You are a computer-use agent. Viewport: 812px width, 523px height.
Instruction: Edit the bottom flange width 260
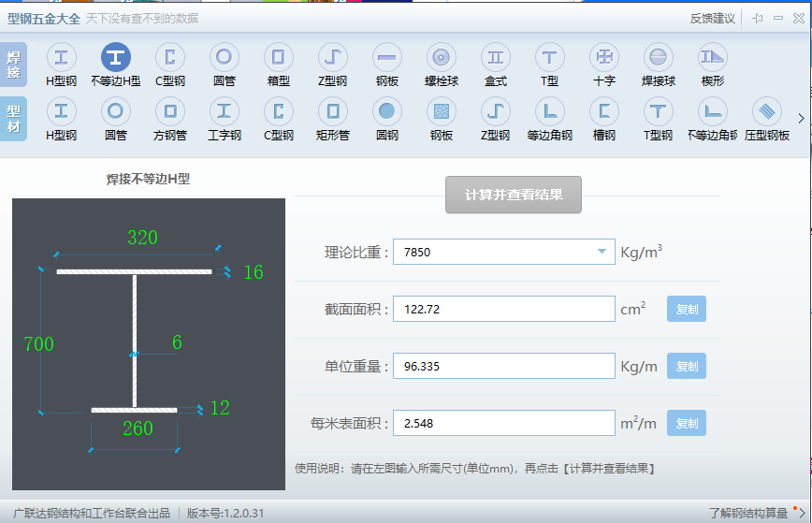[138, 429]
